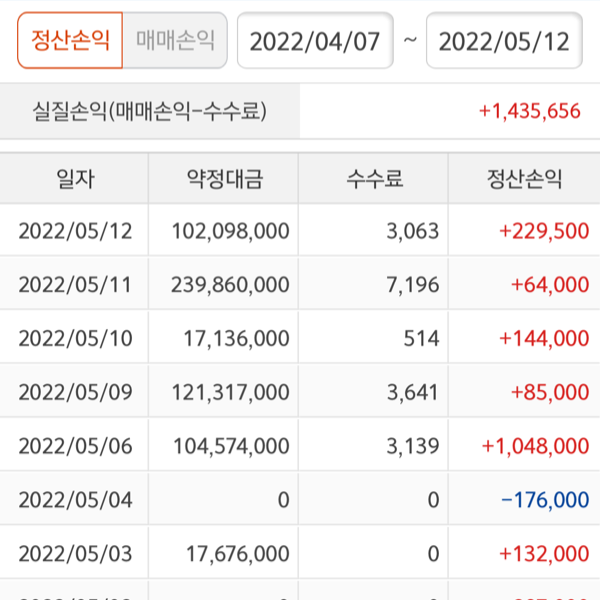600x600 pixels.
Task: Select the 2022/05/11 date row
Action: (75, 285)
